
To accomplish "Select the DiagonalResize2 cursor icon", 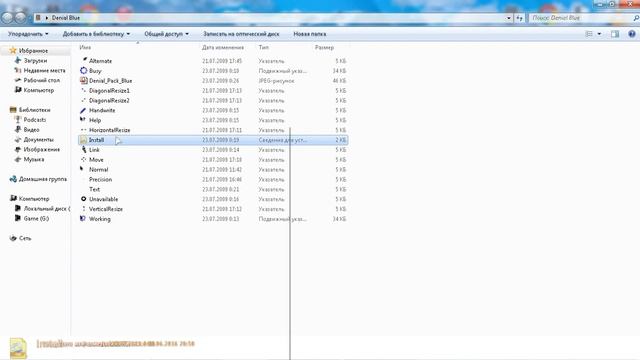I will tap(83, 100).
